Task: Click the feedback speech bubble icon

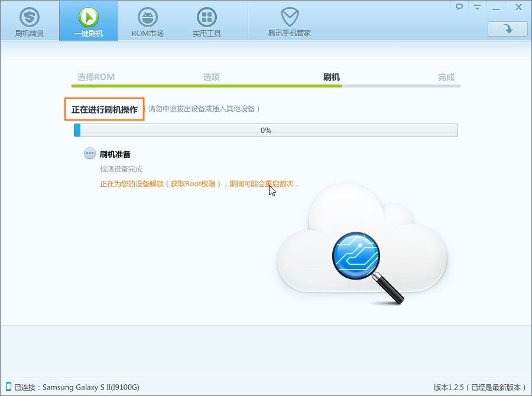Action: point(459,7)
